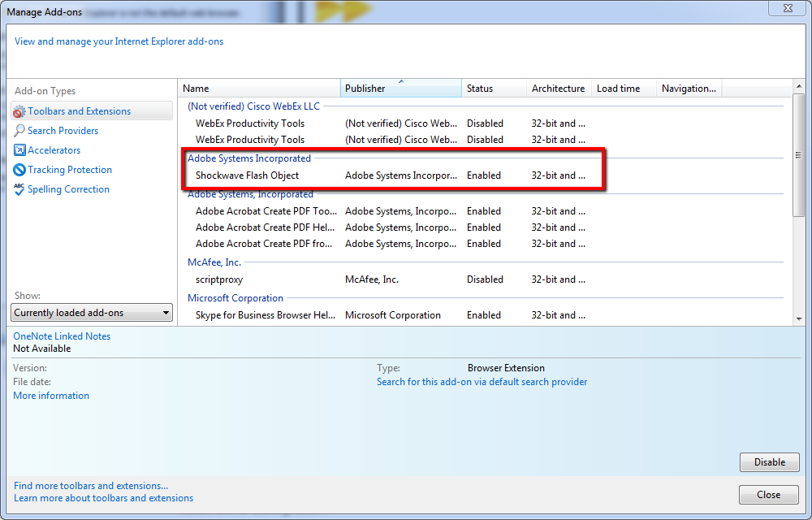The width and height of the screenshot is (812, 520).
Task: Click the Toolbars and Extensions icon
Action: click(x=19, y=111)
